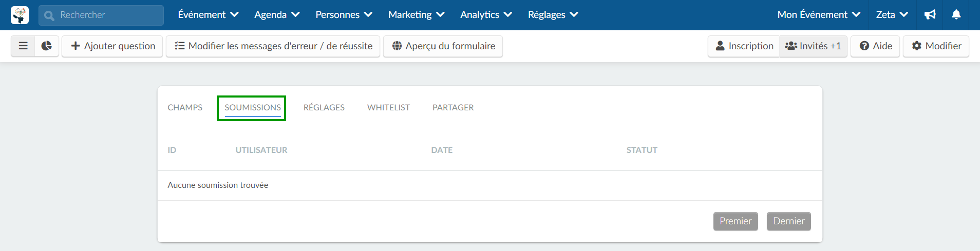Open the hamburger menu icon
Screen dimensions: 980x251
23,46
